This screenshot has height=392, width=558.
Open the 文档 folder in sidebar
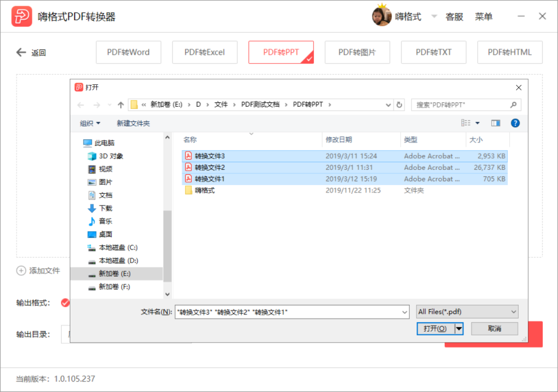[x=100, y=195]
